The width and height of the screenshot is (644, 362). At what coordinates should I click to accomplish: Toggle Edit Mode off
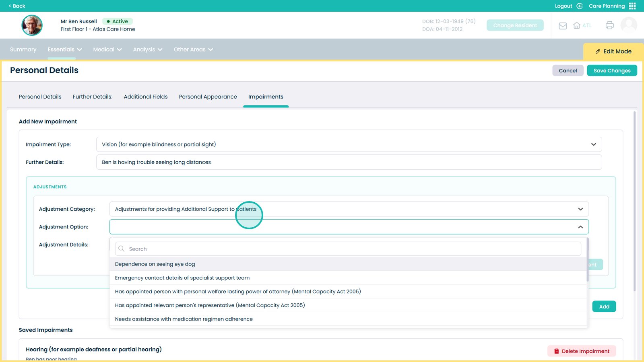click(613, 51)
